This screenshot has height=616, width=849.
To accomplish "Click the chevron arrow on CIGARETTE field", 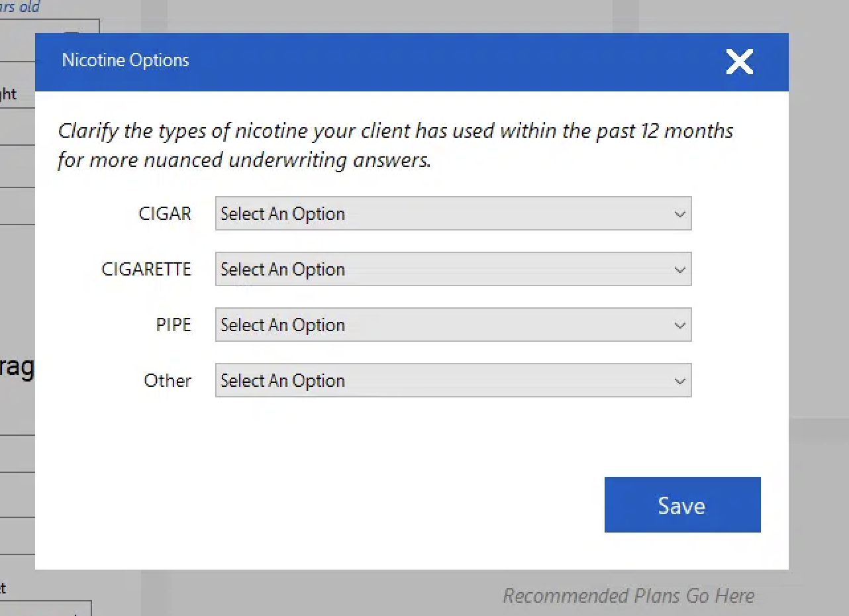I will point(679,270).
